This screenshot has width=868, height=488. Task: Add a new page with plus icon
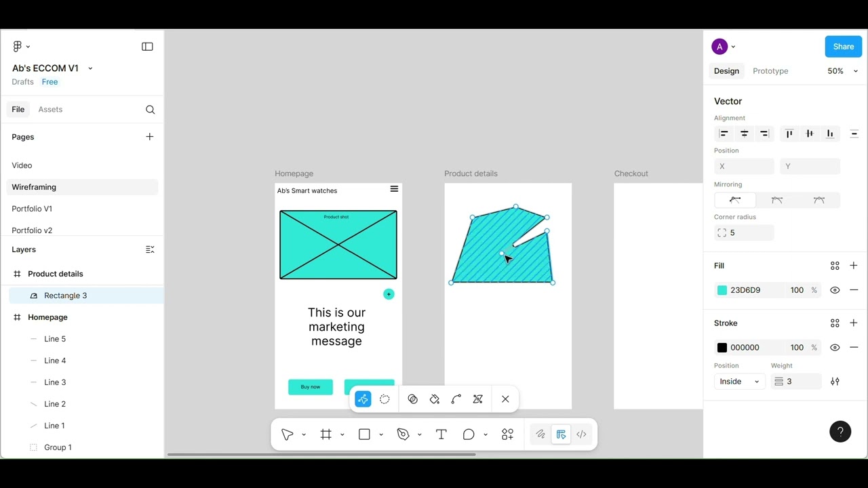pos(149,137)
